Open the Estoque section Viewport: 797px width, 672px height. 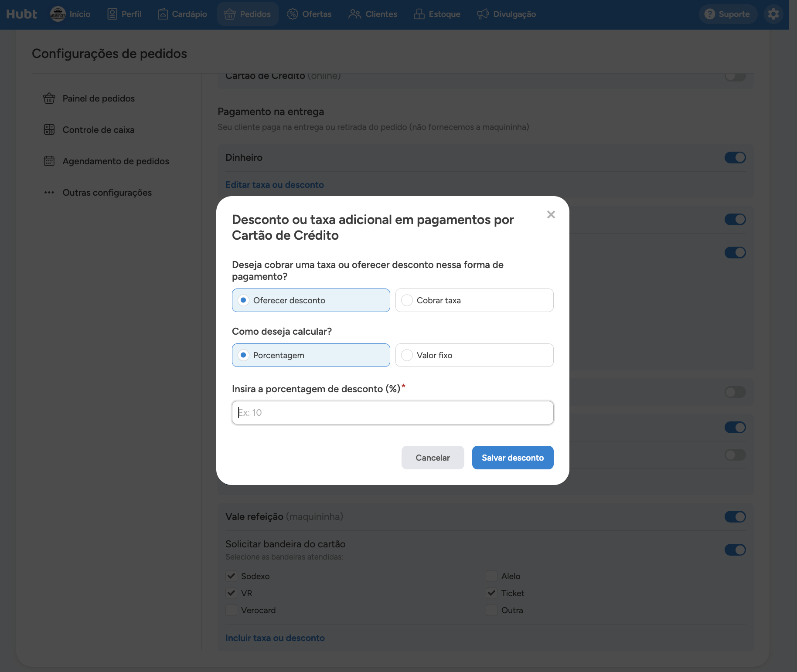pyautogui.click(x=437, y=14)
